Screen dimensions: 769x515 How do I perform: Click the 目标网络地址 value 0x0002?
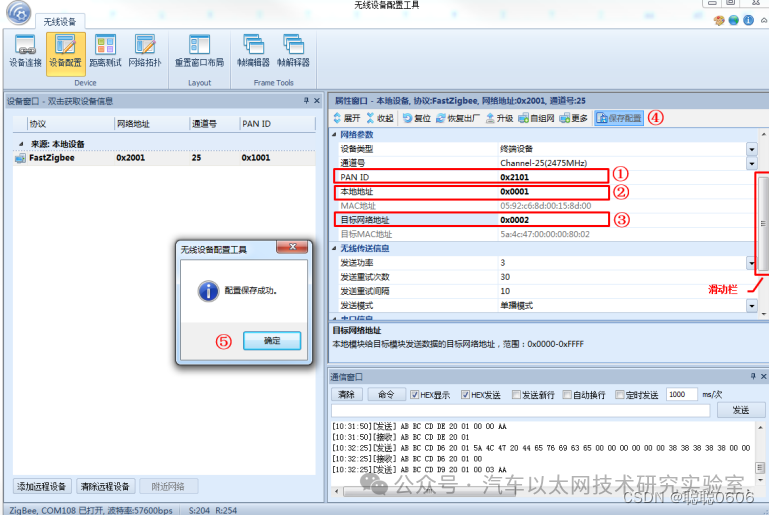(x=514, y=220)
